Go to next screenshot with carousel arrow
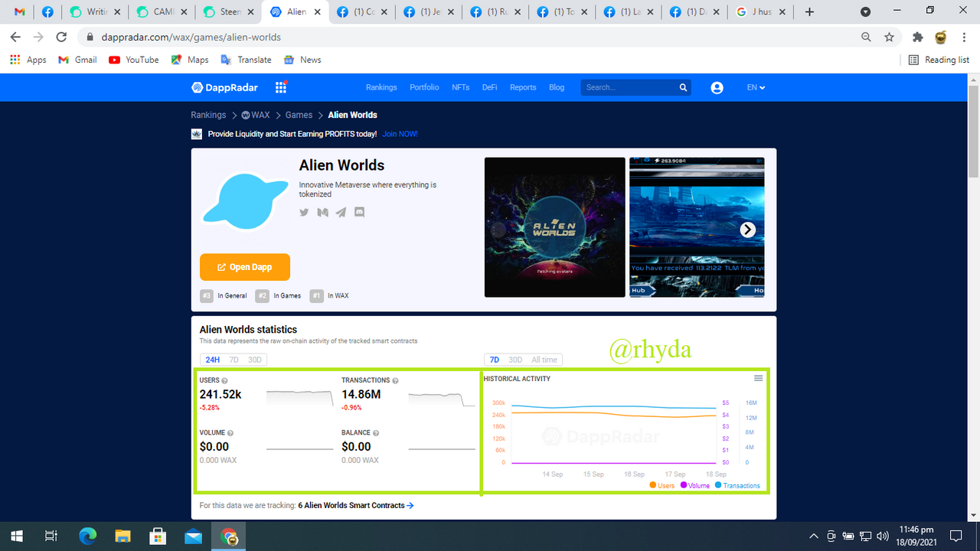The width and height of the screenshot is (980, 551). pyautogui.click(x=747, y=230)
